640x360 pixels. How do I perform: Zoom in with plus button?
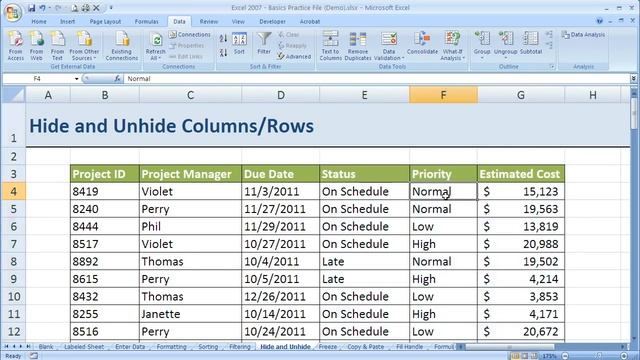624,356
